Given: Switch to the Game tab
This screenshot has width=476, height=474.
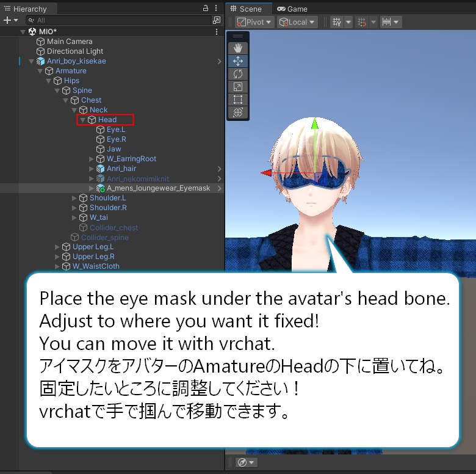Looking at the screenshot, I should tap(292, 9).
